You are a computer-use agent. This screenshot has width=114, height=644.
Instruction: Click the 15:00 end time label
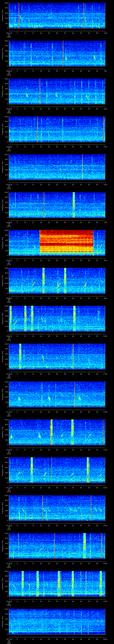105,525
